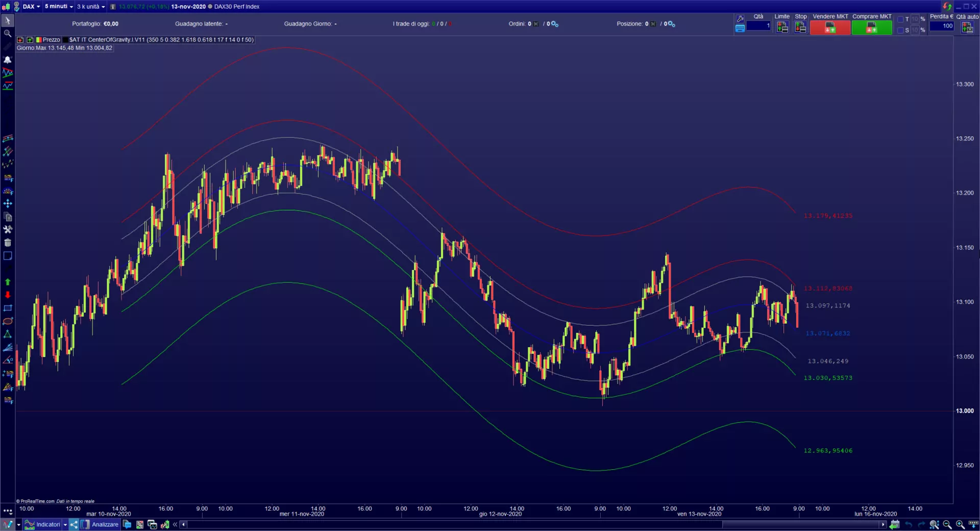Toggle the blue keyboard shortcut icon
The height and width of the screenshot is (531, 980).
[740, 29]
